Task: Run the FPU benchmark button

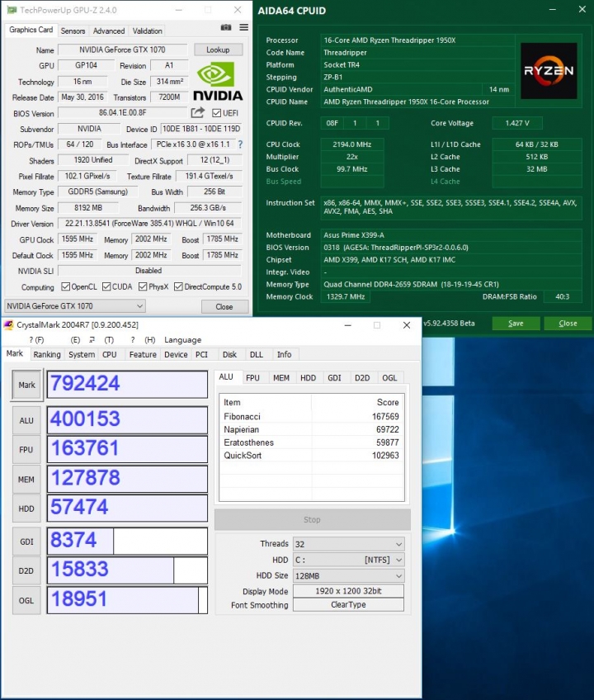Action: click(x=26, y=450)
